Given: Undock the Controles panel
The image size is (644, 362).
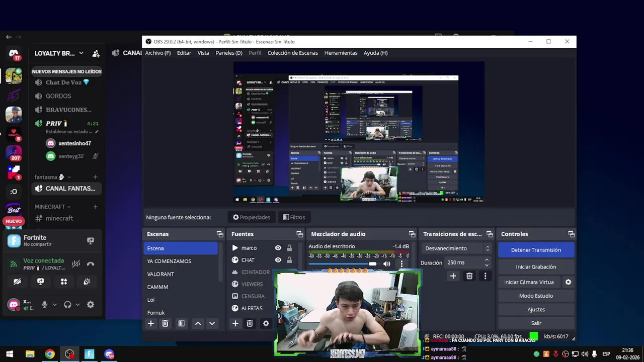Looking at the screenshot, I should pyautogui.click(x=571, y=234).
